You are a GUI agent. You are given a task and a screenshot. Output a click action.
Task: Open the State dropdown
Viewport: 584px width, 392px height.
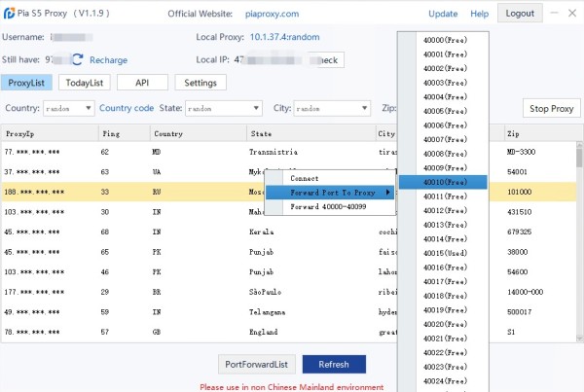click(224, 108)
